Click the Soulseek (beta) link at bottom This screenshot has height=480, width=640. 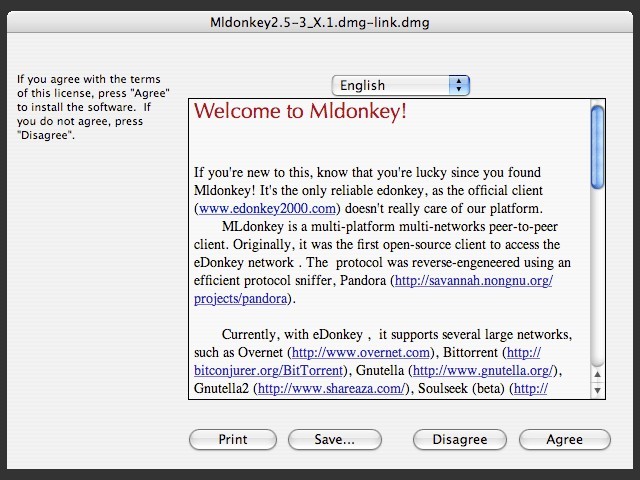click(x=531, y=389)
